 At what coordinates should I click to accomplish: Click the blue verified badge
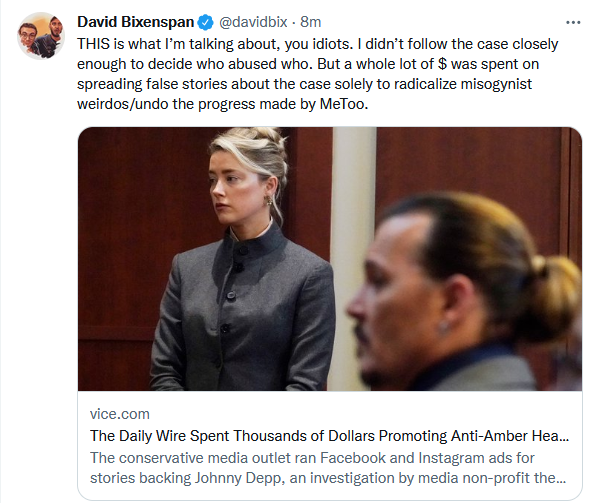(x=205, y=23)
